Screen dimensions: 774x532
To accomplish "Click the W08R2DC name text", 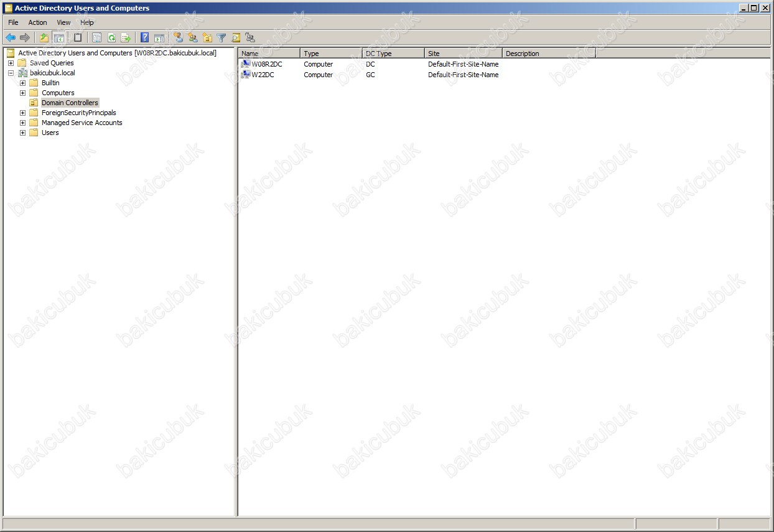I will coord(267,64).
